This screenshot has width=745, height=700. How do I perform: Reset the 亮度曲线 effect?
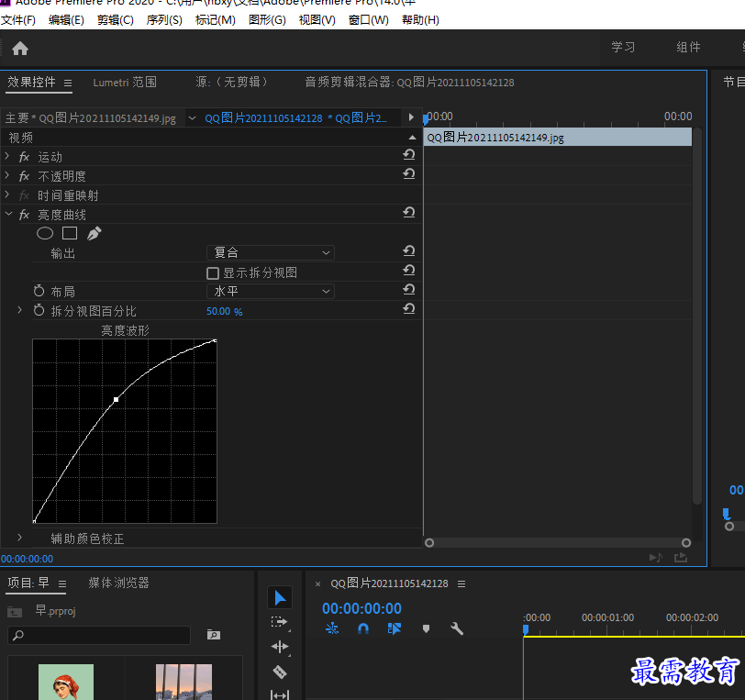(x=409, y=213)
